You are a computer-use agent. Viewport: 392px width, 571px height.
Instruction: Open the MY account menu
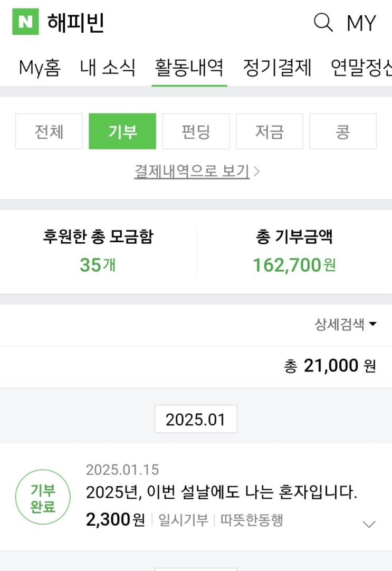361,23
